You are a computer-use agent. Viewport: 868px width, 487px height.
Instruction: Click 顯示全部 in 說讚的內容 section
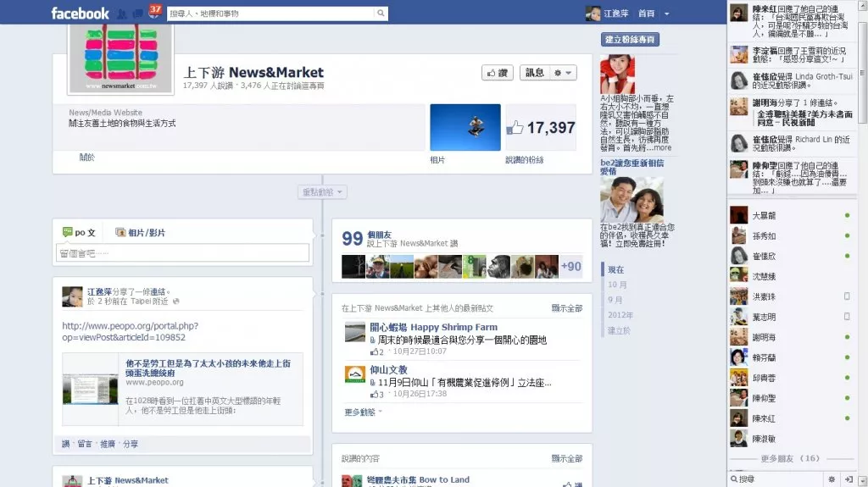(x=567, y=459)
